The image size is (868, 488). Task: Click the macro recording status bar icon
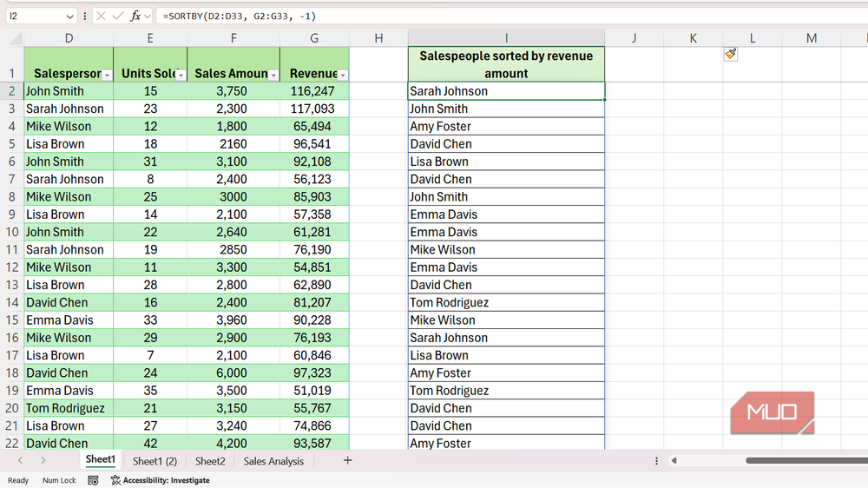(x=93, y=480)
